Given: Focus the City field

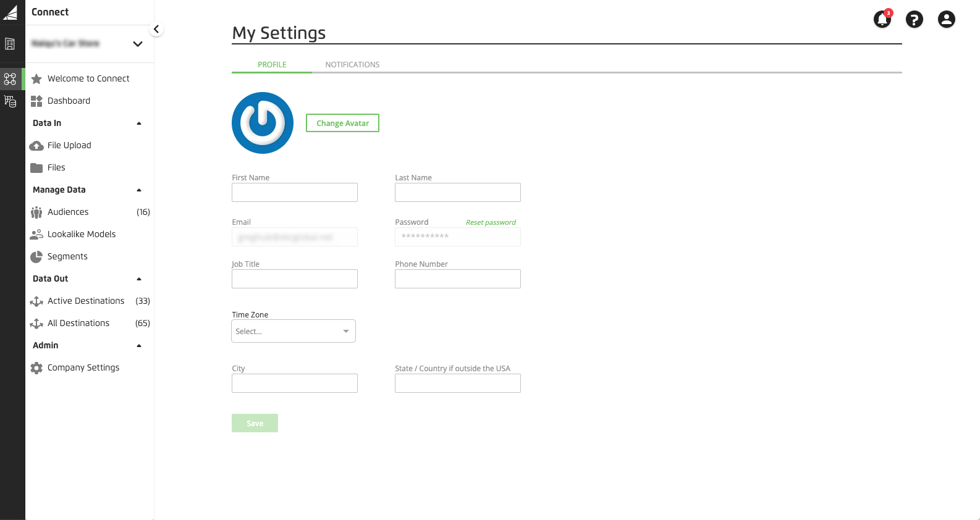Looking at the screenshot, I should point(295,383).
